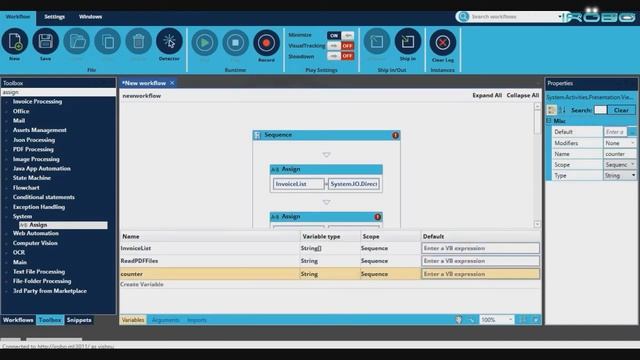Click the search magnifier icon

[463, 16]
